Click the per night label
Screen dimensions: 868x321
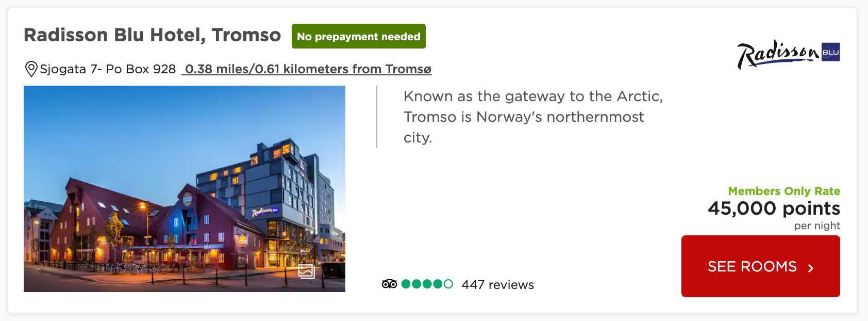pos(816,226)
